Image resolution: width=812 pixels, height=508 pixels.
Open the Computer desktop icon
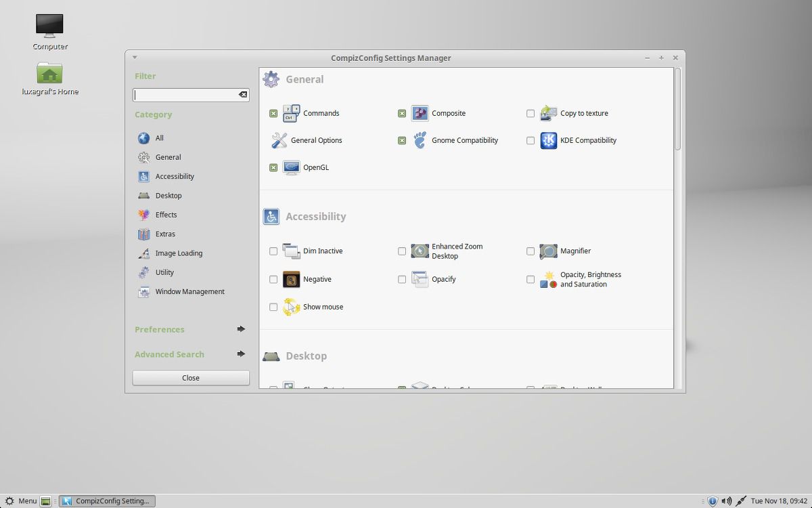coord(49,26)
